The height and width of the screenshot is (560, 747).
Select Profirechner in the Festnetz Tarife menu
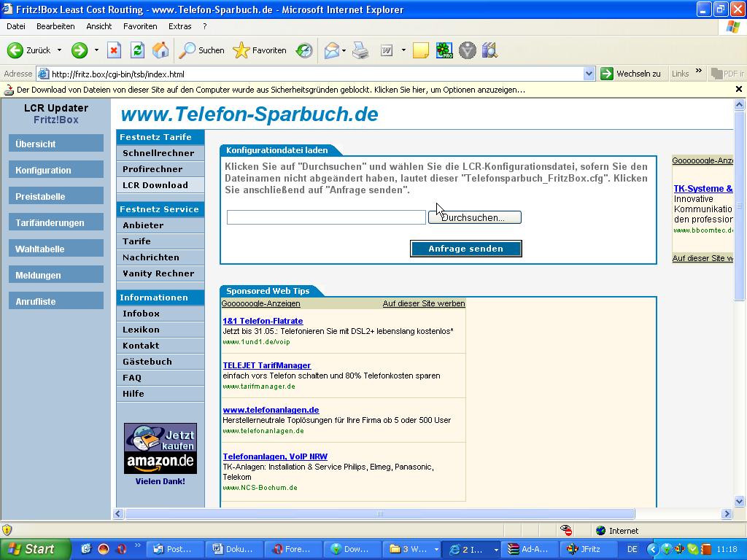(160, 169)
